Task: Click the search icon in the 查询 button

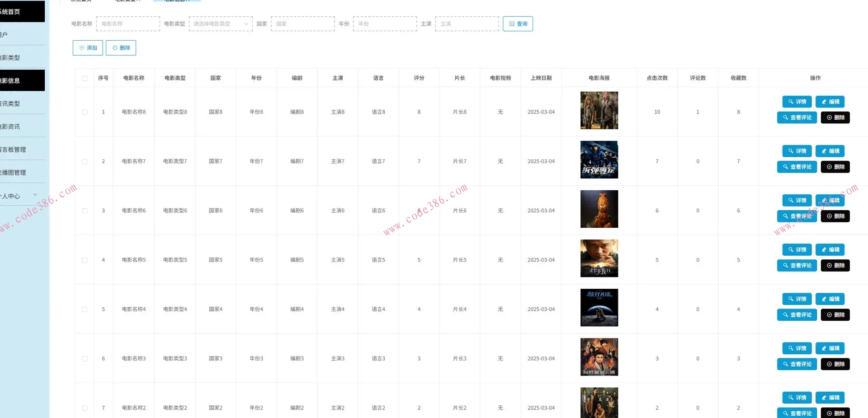Action: tap(512, 24)
